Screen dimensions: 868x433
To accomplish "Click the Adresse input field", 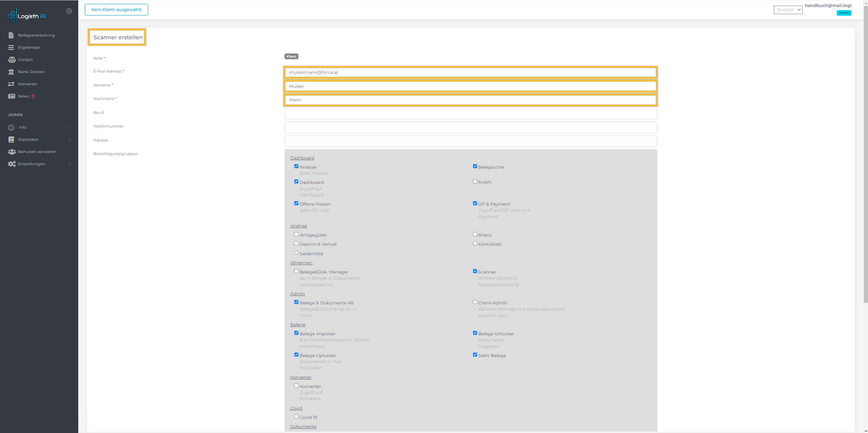I will [x=470, y=141].
